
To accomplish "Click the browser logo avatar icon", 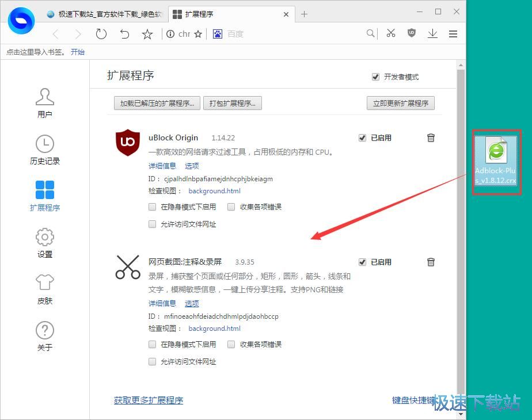I will coord(21,21).
